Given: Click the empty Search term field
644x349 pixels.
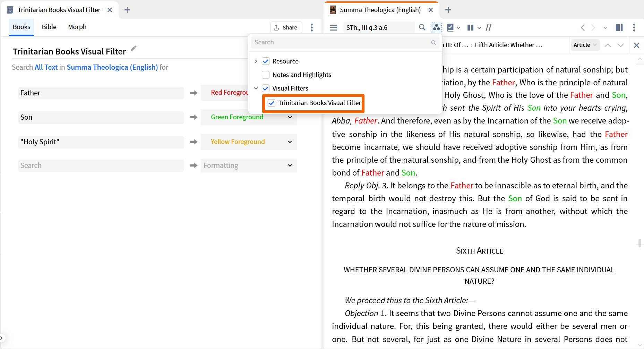Looking at the screenshot, I should point(101,165).
